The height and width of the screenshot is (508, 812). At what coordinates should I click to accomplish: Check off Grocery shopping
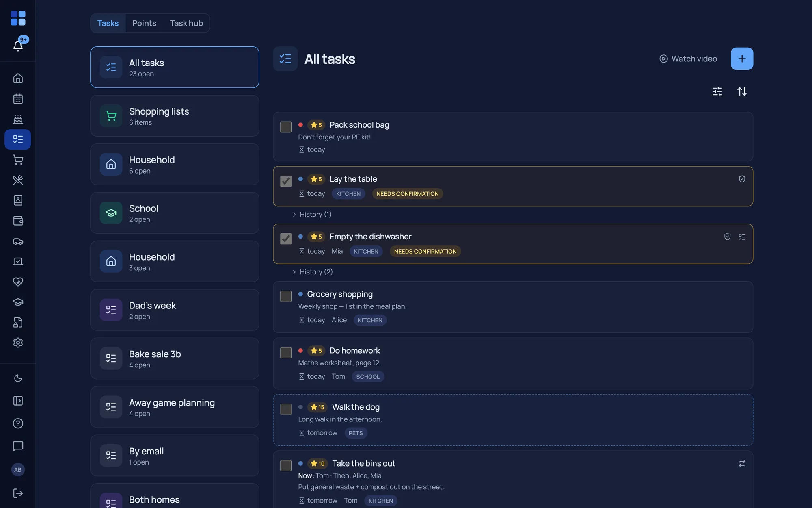pos(286,296)
